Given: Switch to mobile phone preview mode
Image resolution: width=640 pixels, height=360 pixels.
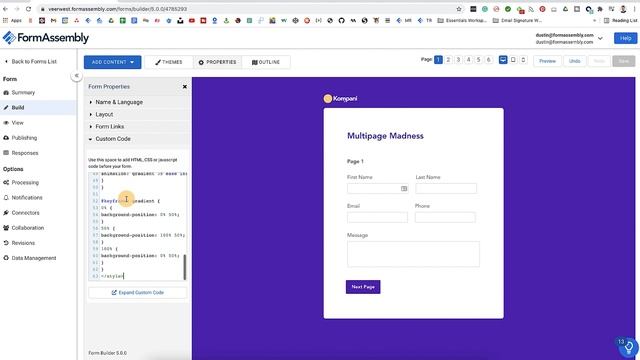Looking at the screenshot, I should [523, 60].
